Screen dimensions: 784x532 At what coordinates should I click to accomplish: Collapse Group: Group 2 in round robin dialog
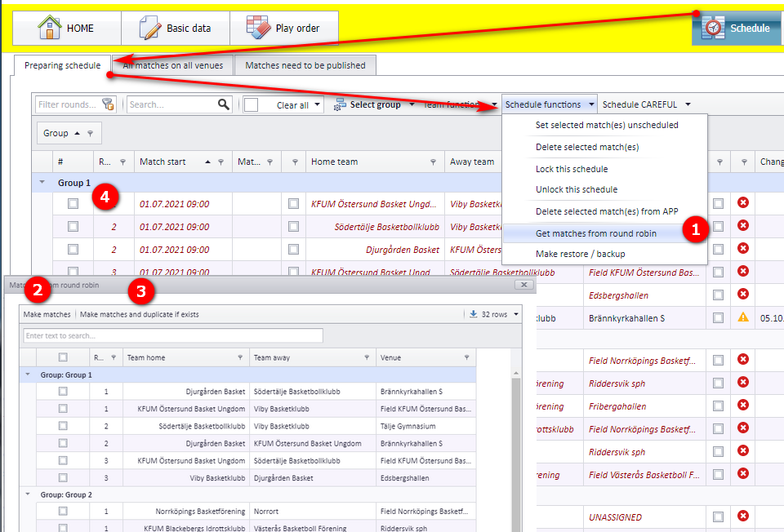28,494
